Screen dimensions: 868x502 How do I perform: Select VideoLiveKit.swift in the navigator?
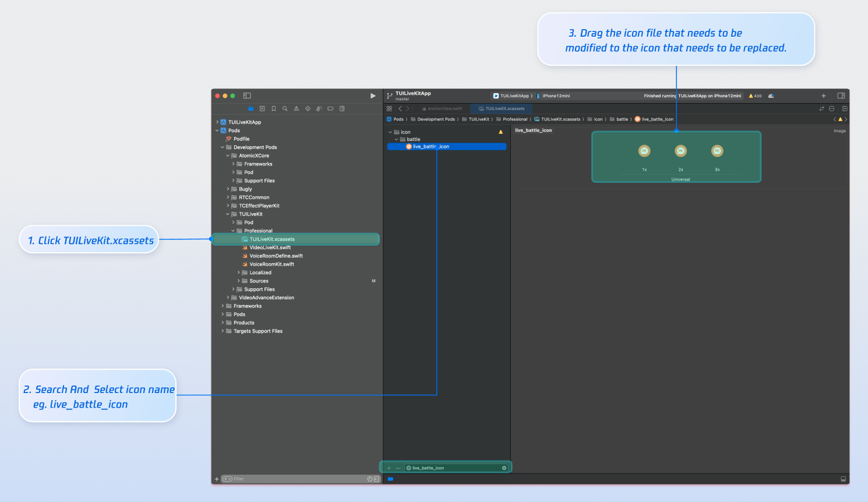(x=270, y=248)
